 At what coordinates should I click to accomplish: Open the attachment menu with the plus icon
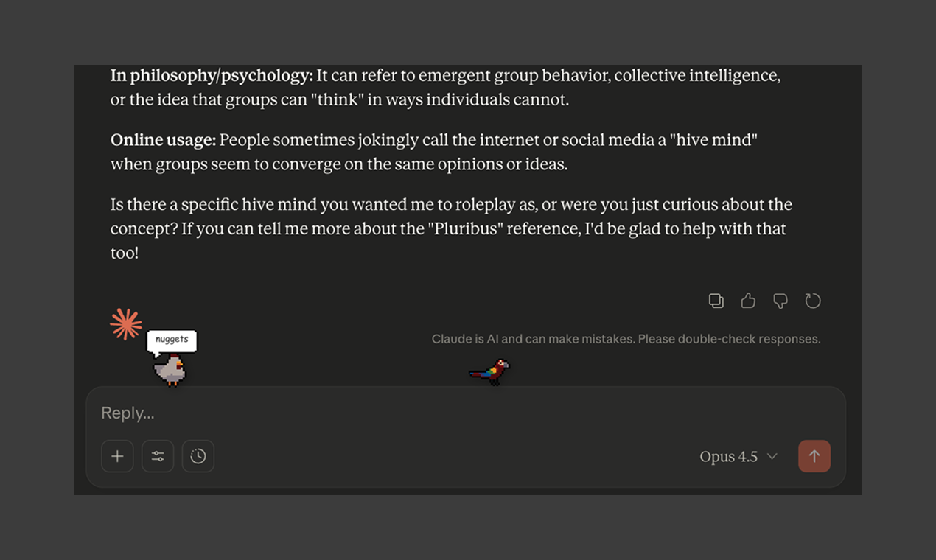click(x=117, y=455)
